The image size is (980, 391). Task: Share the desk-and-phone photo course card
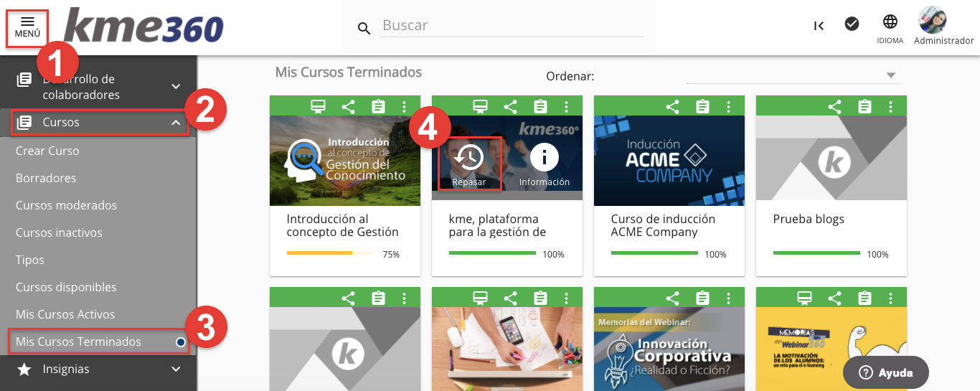pos(510,298)
